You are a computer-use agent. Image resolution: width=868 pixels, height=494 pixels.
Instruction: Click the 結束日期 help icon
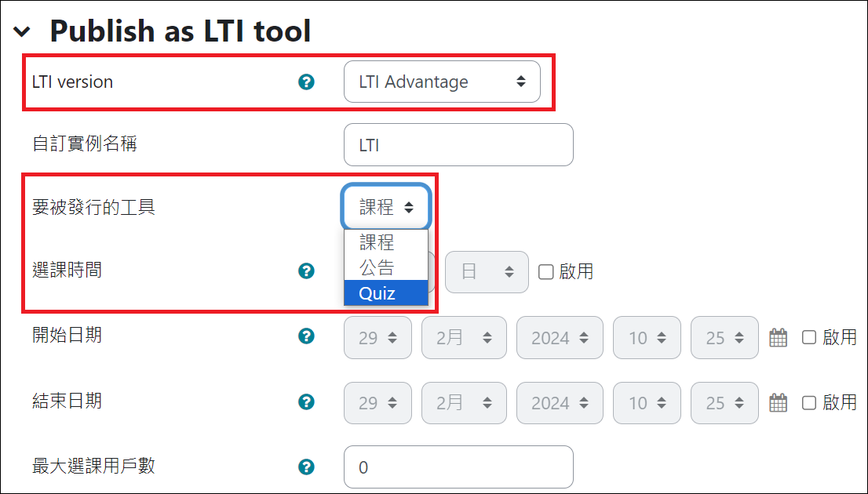[x=307, y=402]
